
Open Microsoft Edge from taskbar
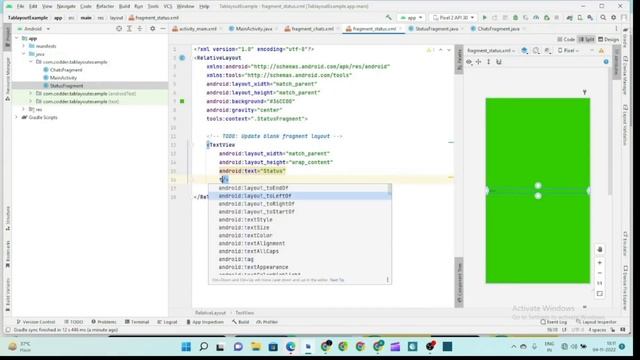click(290, 347)
